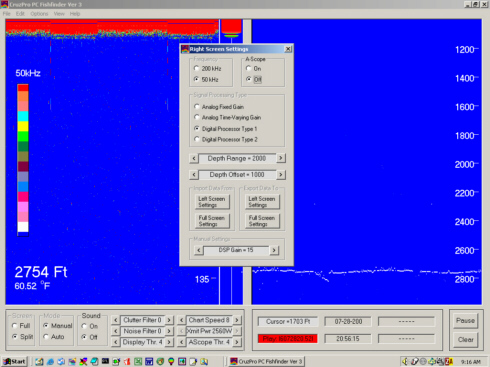490x367 pixels.
Task: Choose Analog Time-Varying Gain processing
Action: pos(227,117)
